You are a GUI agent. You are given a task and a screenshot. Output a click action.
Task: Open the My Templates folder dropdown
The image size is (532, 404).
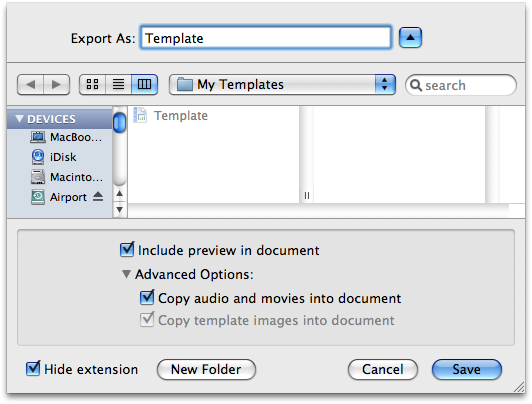click(282, 84)
